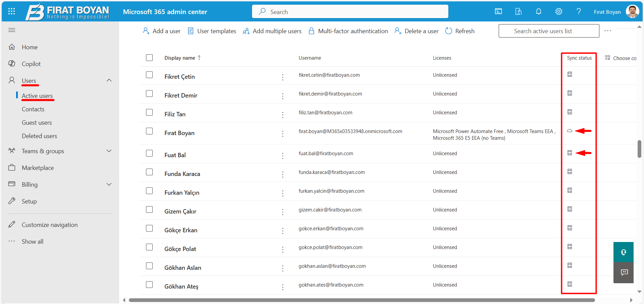The width and height of the screenshot is (644, 304).
Task: Open Gökhan Aslan user name
Action: point(183,268)
